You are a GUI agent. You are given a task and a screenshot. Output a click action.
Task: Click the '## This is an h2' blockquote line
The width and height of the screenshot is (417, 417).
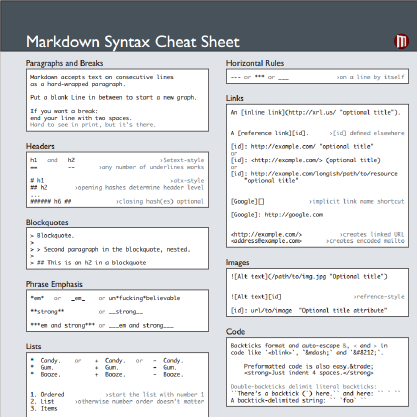[88, 263]
